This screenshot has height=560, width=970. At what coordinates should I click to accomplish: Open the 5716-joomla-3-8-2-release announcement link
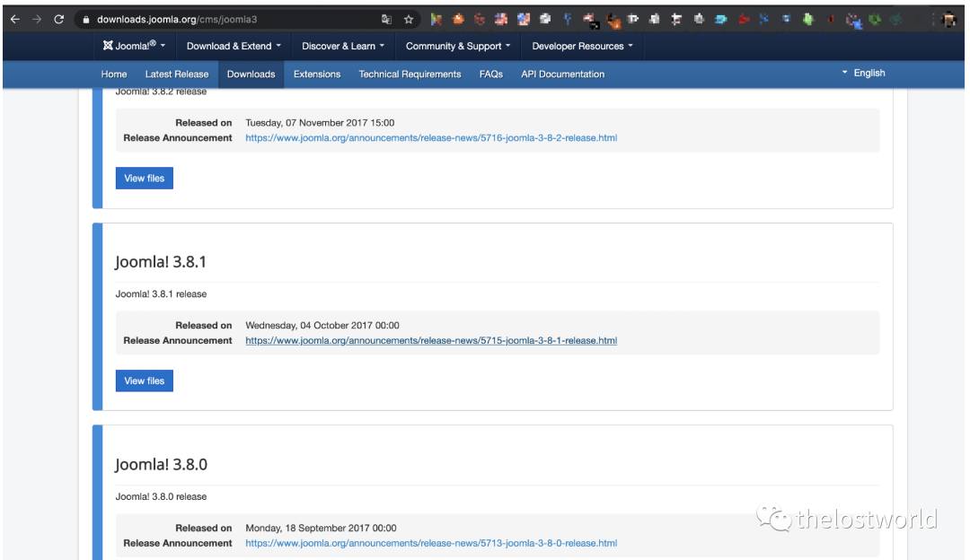pos(431,138)
